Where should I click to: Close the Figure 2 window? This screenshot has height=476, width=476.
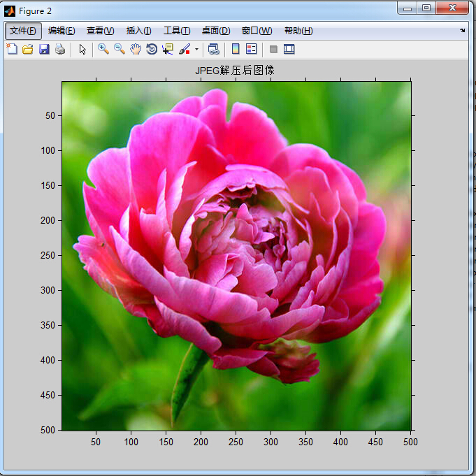[x=452, y=8]
